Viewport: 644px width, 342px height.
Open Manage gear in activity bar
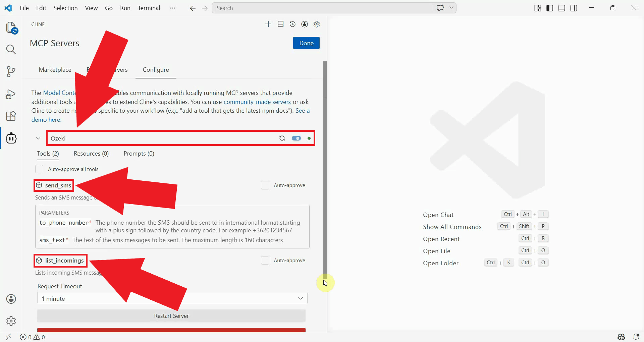tap(11, 321)
